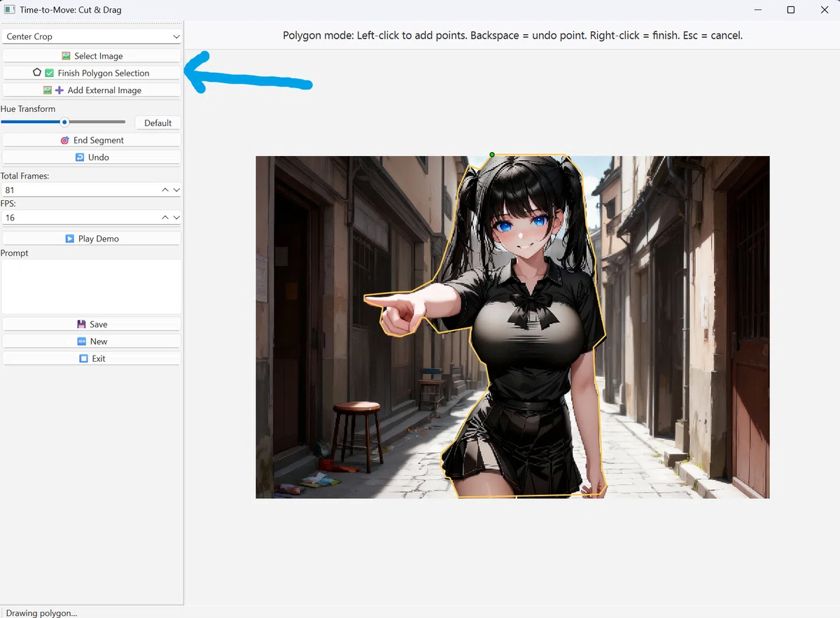
Task: Click the blue Undo arrow icon
Action: [80, 157]
